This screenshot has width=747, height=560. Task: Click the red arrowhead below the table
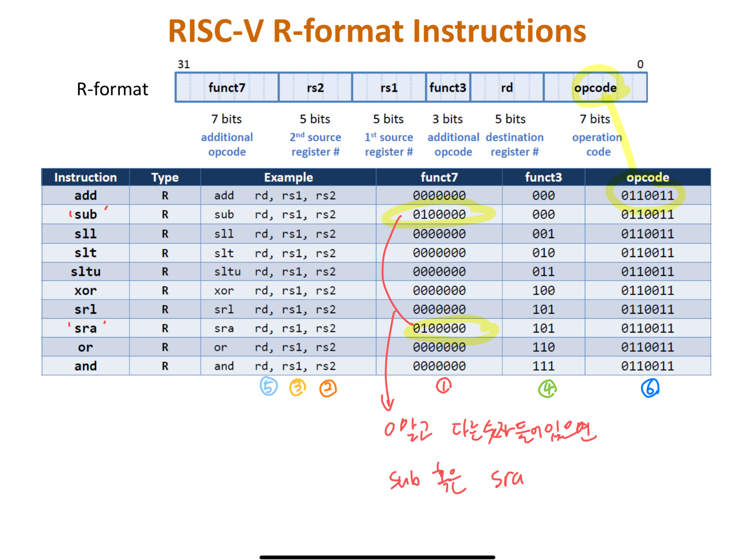(387, 404)
